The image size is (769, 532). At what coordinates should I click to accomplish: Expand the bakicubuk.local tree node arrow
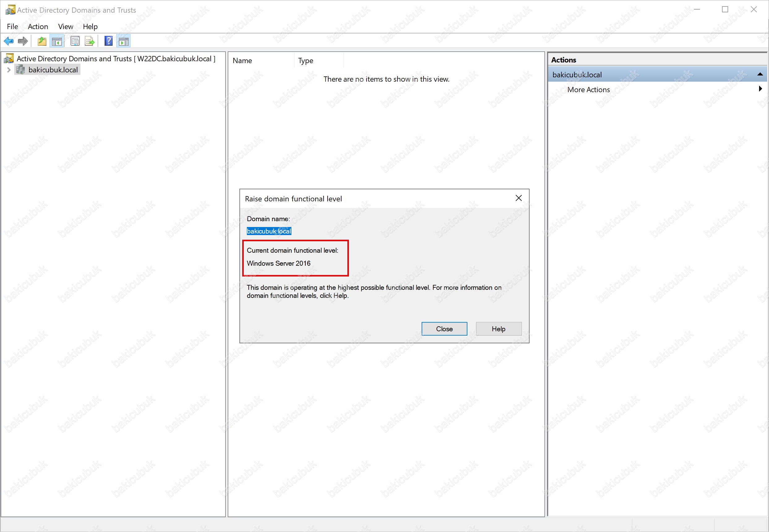(x=9, y=70)
